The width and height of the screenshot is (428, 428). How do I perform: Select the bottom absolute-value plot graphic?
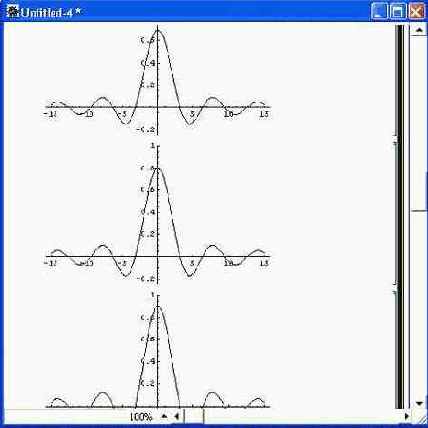[x=157, y=350]
